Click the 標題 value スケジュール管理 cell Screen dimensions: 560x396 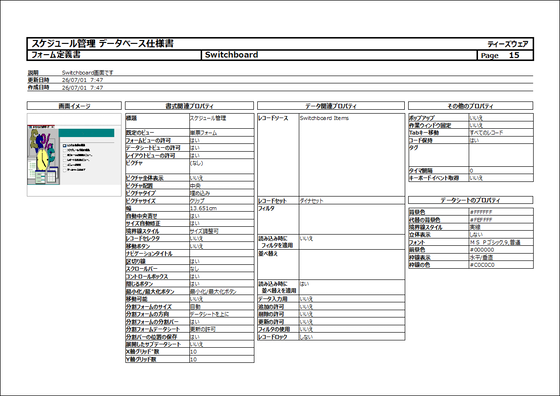[221, 121]
